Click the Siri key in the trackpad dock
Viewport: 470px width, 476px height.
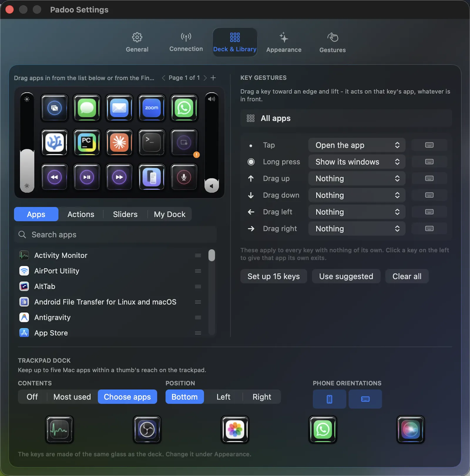(411, 430)
